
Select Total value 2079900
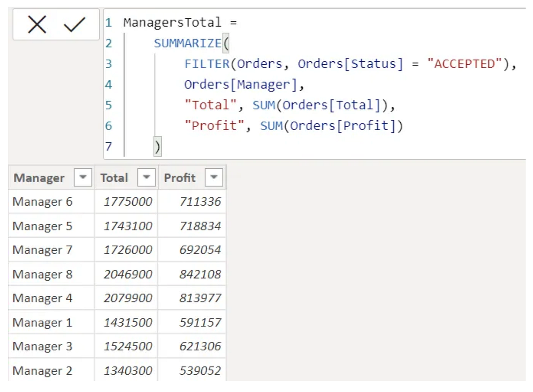(128, 298)
